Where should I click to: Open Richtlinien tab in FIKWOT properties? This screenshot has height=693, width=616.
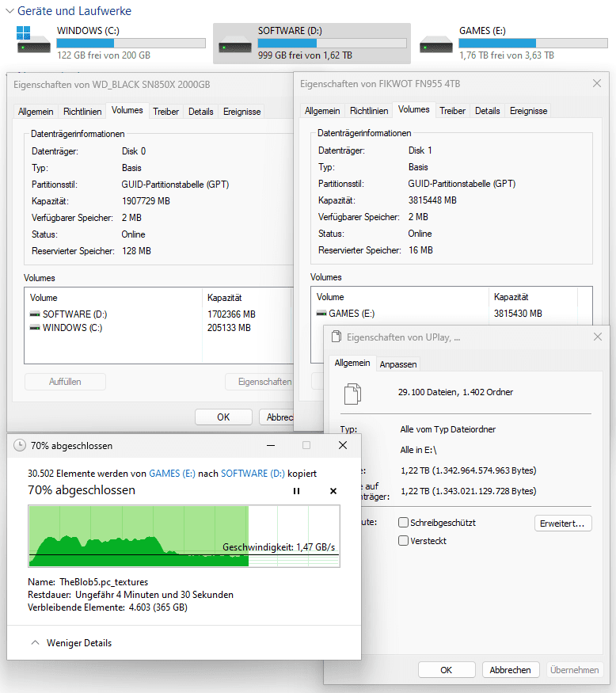369,111
